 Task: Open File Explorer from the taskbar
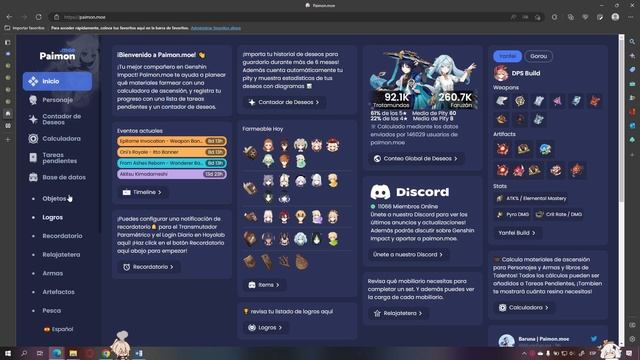tap(73, 353)
